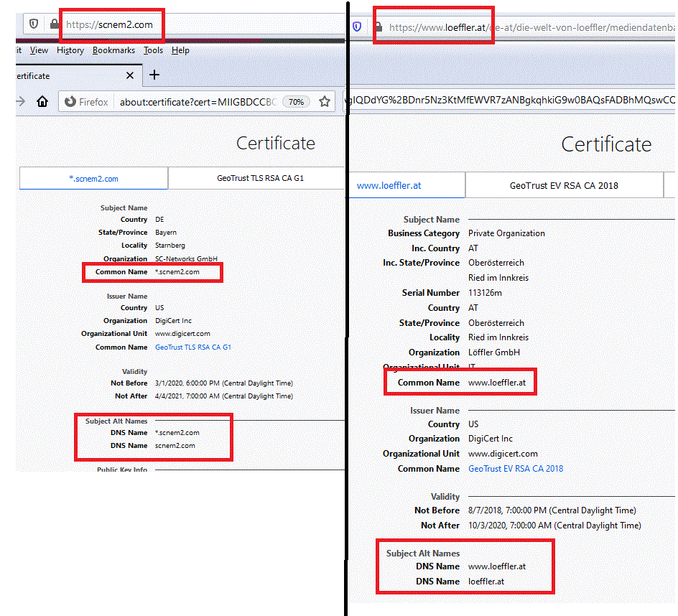678x616 pixels.
Task: Click the DNS Name value loeffler.at
Action: 486,582
